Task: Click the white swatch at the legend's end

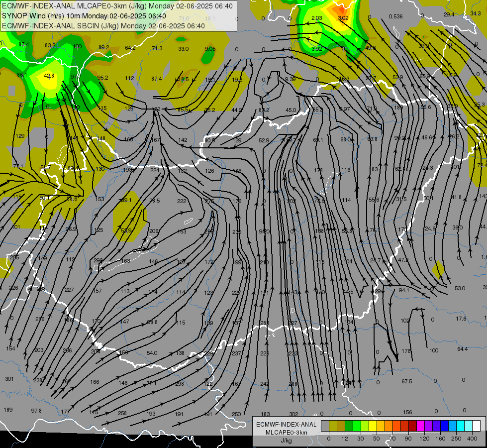Action: [476, 426]
